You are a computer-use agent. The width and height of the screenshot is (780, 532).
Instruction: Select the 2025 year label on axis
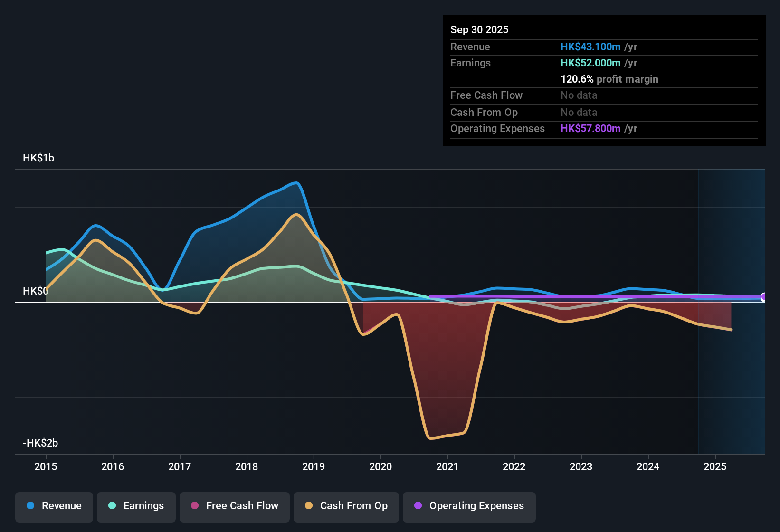pyautogui.click(x=715, y=467)
